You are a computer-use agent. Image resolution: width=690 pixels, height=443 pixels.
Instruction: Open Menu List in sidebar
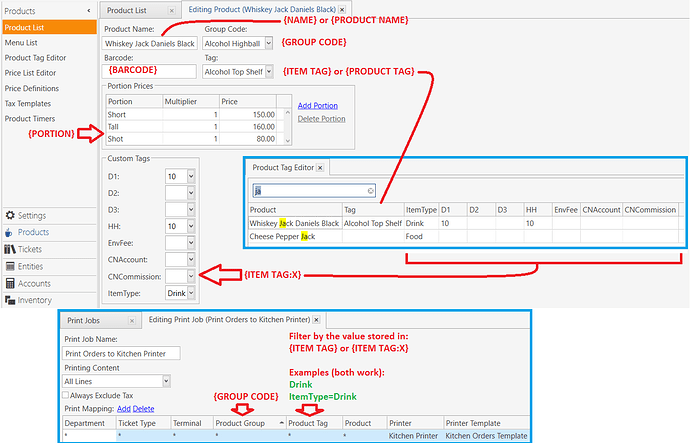click(x=21, y=43)
